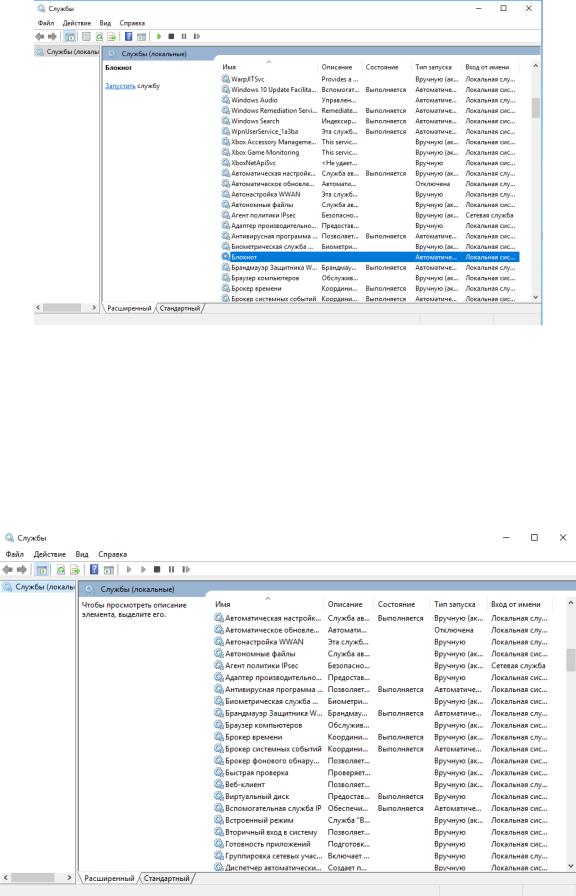Click Refresh icon in upper window toolbar

99,37
